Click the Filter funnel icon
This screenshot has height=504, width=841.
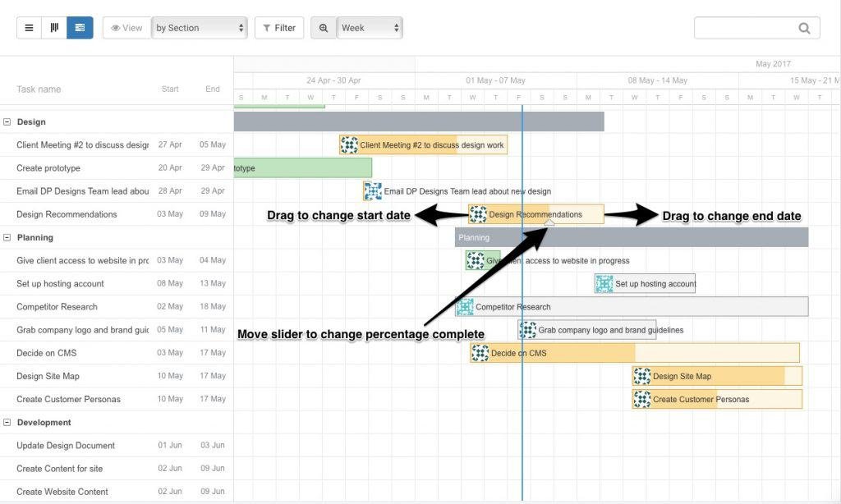(x=265, y=27)
